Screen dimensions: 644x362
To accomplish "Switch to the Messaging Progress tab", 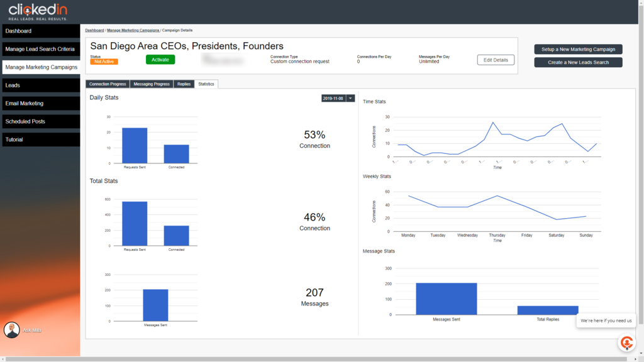I will pyautogui.click(x=152, y=84).
